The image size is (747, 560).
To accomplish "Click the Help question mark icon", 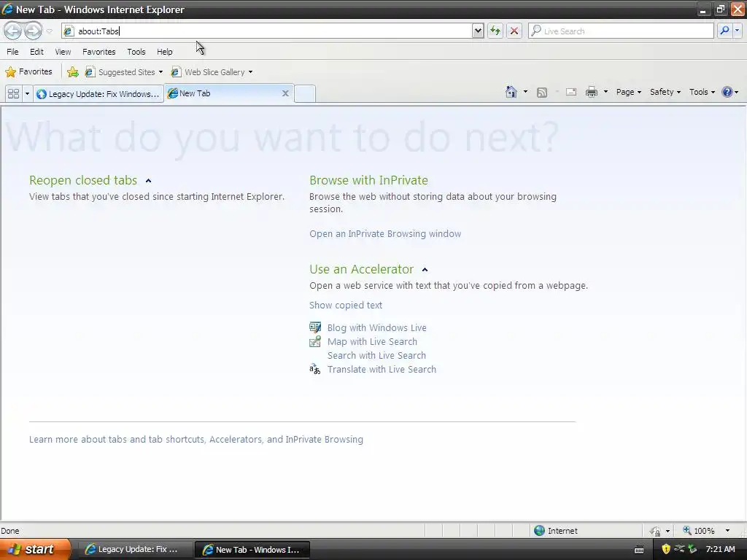I will tap(727, 92).
